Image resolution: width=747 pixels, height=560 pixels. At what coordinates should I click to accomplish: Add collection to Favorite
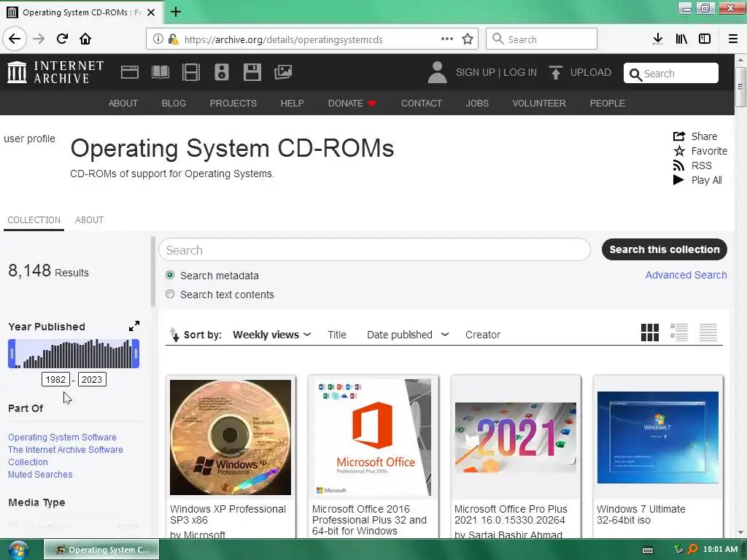pyautogui.click(x=700, y=151)
